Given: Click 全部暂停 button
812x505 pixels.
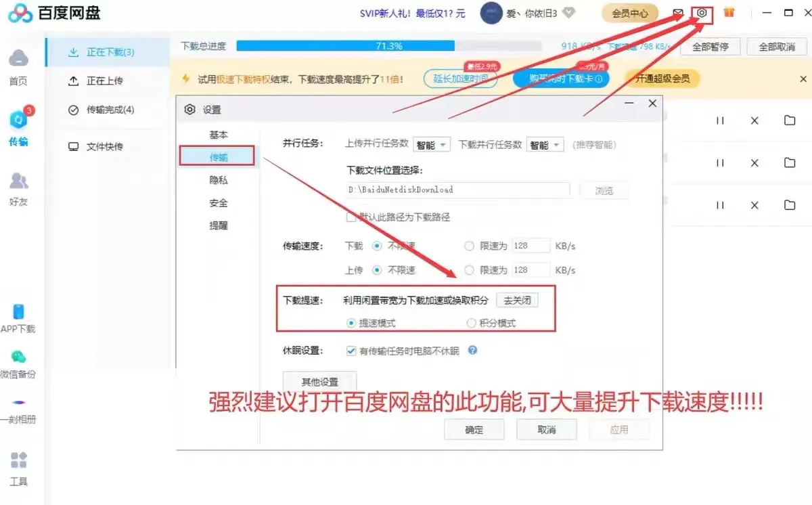Looking at the screenshot, I should [x=710, y=47].
